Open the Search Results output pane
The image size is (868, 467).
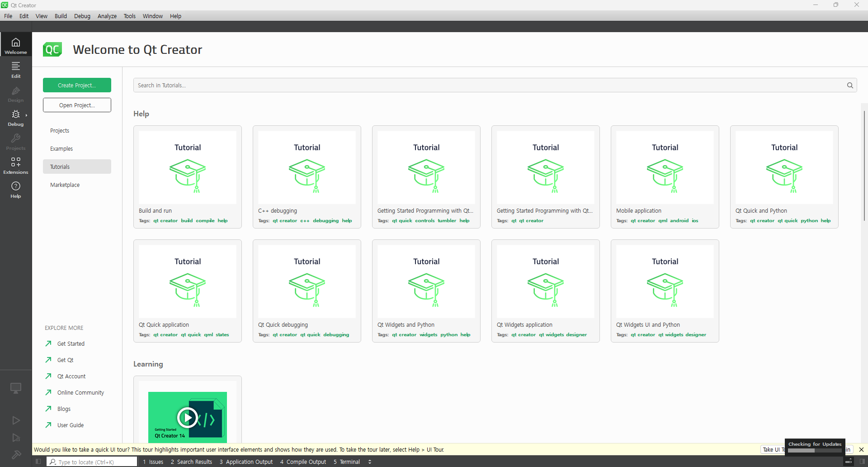[192, 462]
